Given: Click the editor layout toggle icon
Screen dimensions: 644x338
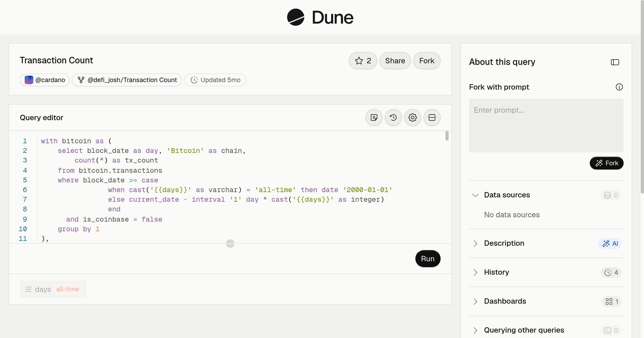Looking at the screenshot, I should pos(432,117).
